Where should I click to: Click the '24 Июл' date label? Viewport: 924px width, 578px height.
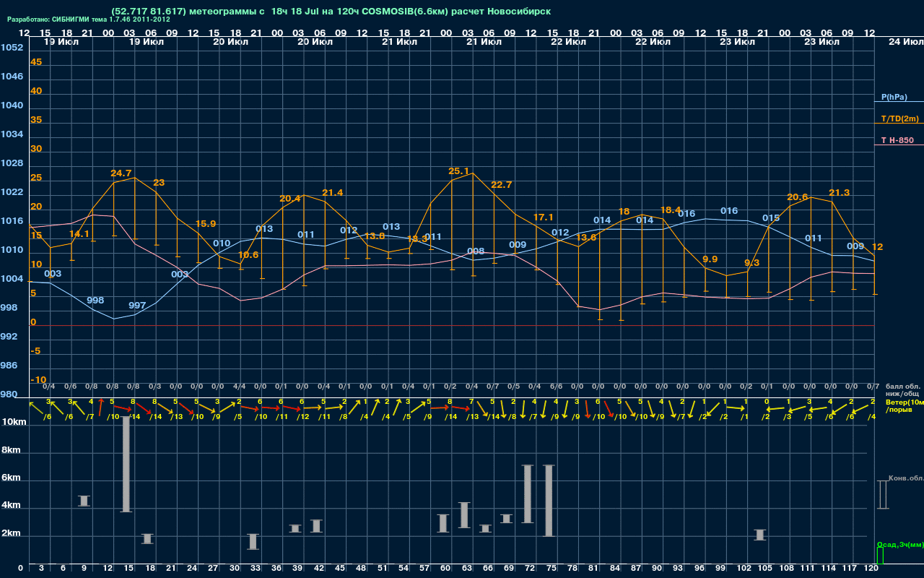click(905, 42)
